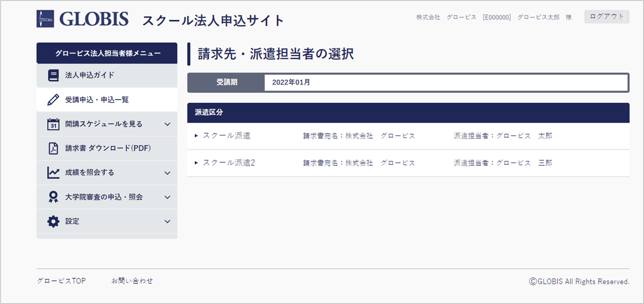Screen dimensions: 644x304
Task: Click the PDF file icon for 請求書 ダウンロード
Action: click(53, 148)
